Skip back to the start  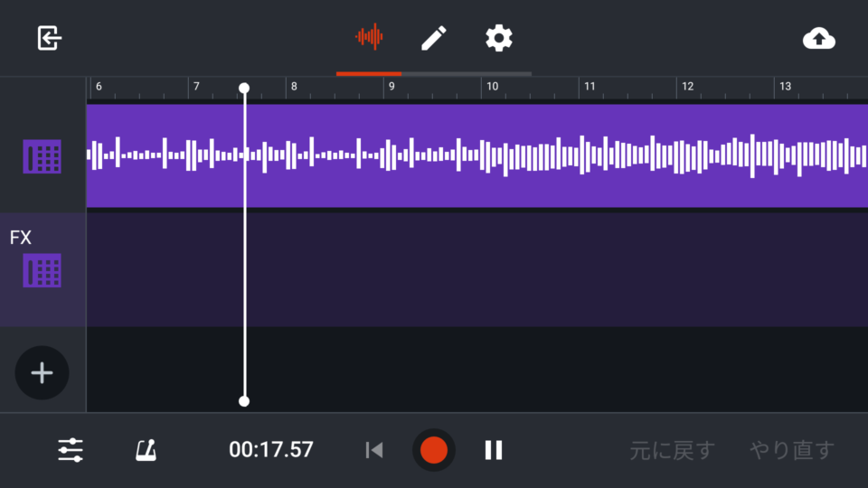[374, 450]
